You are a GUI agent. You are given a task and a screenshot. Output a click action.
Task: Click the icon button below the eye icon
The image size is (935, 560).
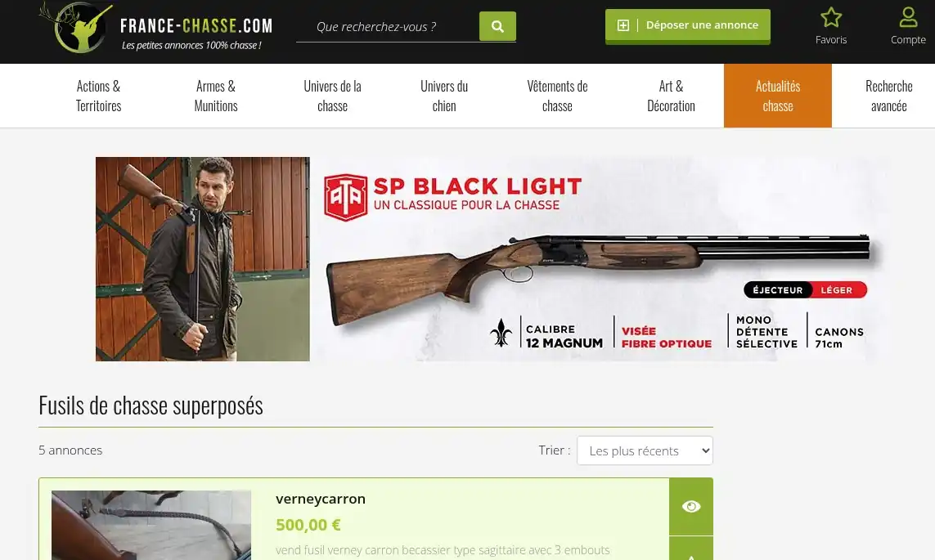point(691,549)
